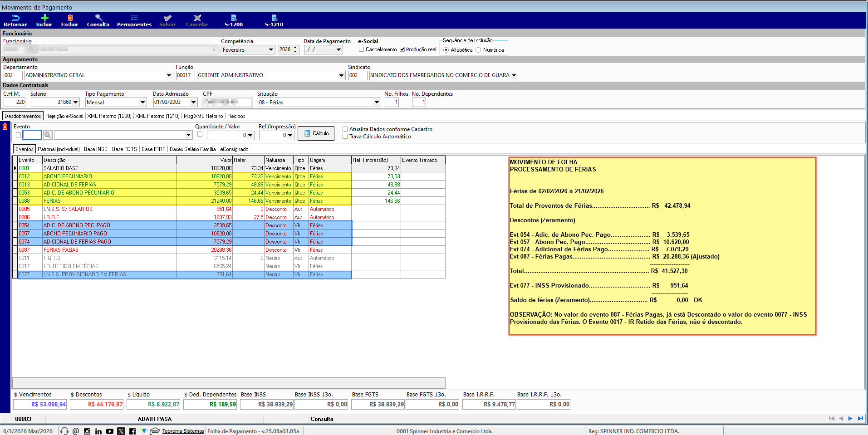Click the Retornar toolbar icon
The width and height of the screenshot is (868, 435).
[x=15, y=18]
